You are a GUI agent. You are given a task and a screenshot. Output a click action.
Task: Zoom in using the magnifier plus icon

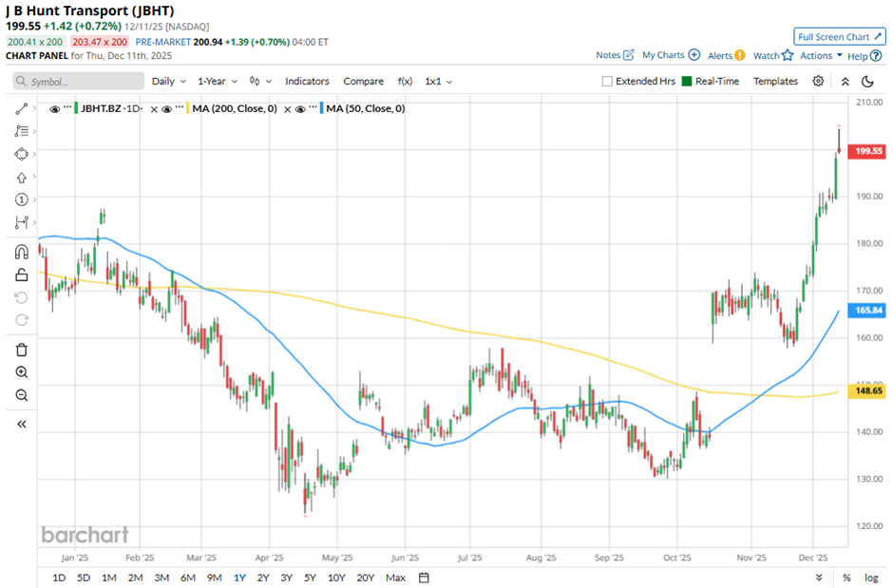point(21,372)
